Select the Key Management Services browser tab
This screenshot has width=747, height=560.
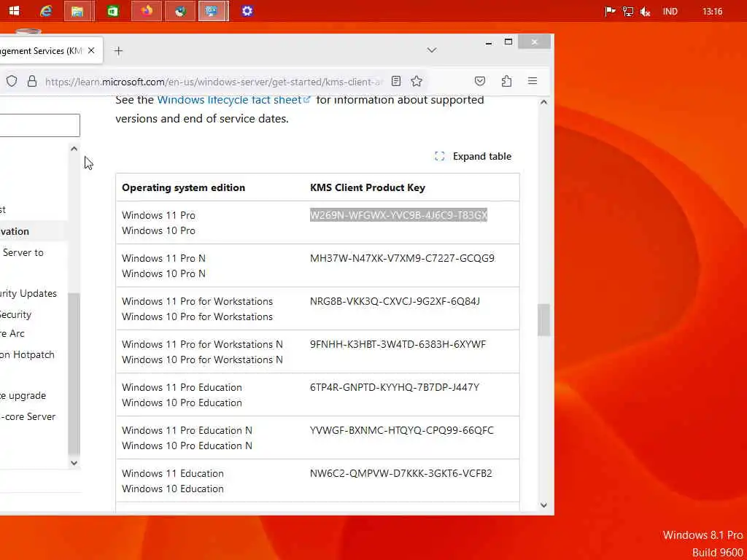pyautogui.click(x=43, y=50)
